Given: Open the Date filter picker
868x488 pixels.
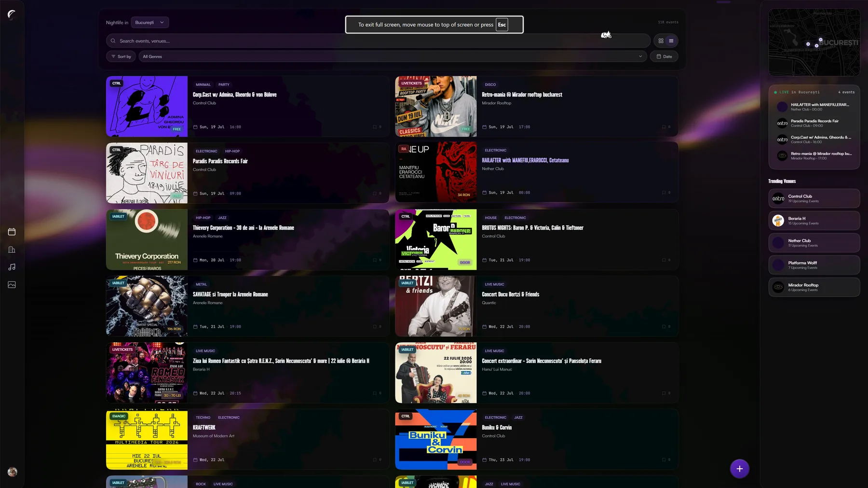Looking at the screenshot, I should pos(664,56).
